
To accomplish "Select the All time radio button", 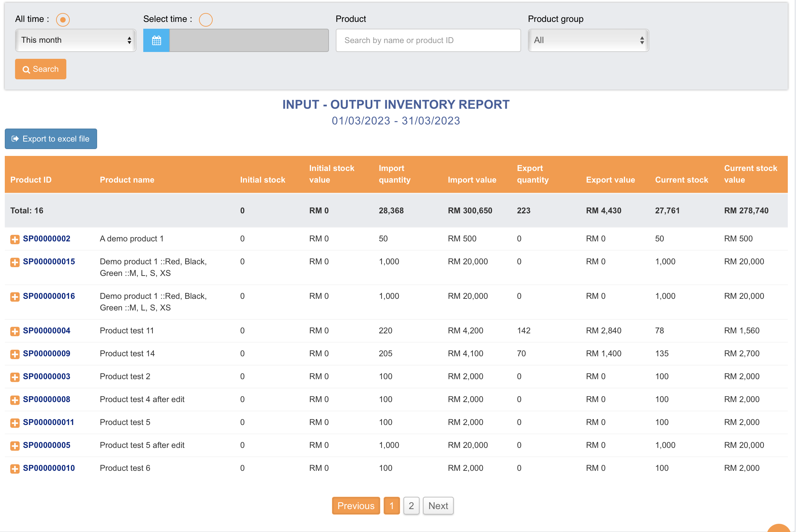I will pos(63,20).
